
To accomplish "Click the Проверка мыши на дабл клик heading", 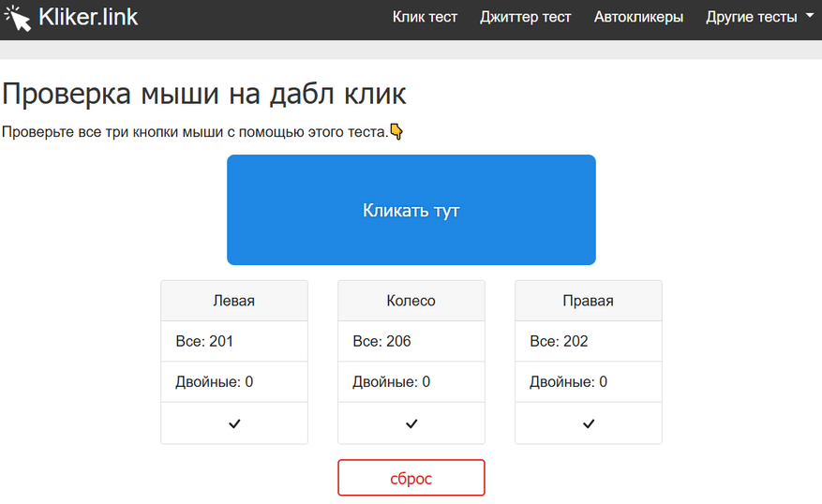I will click(204, 94).
